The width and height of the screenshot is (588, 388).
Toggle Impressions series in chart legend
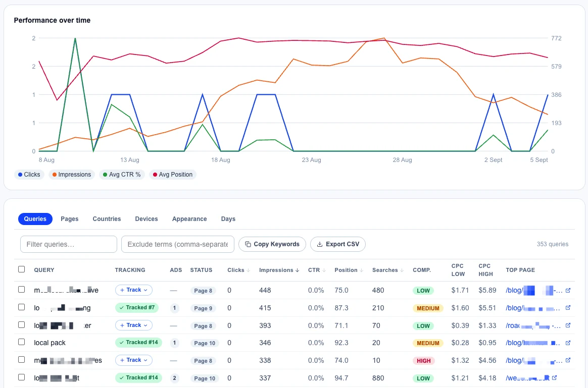[72, 175]
